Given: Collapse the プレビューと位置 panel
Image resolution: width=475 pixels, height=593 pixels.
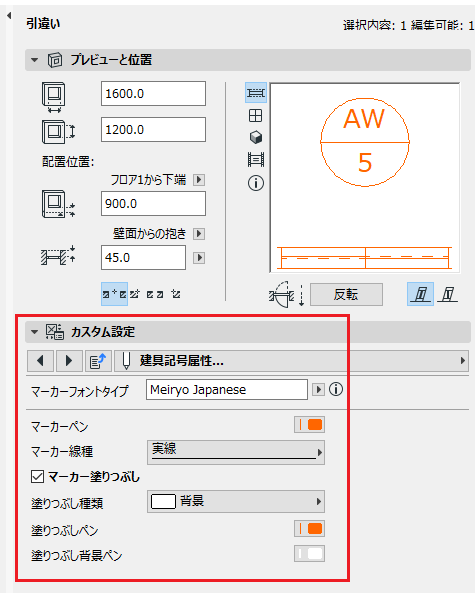Looking at the screenshot, I should (34, 60).
